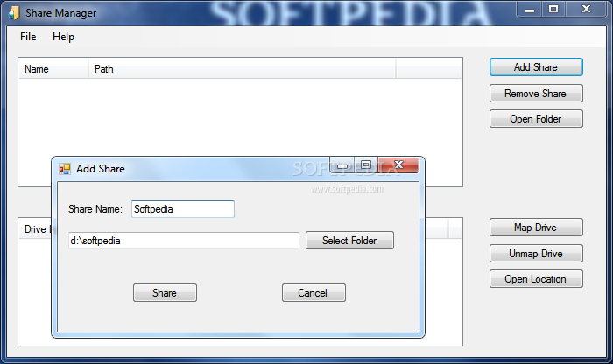
Task: Minimize the Add Share dialog
Action: [342, 164]
